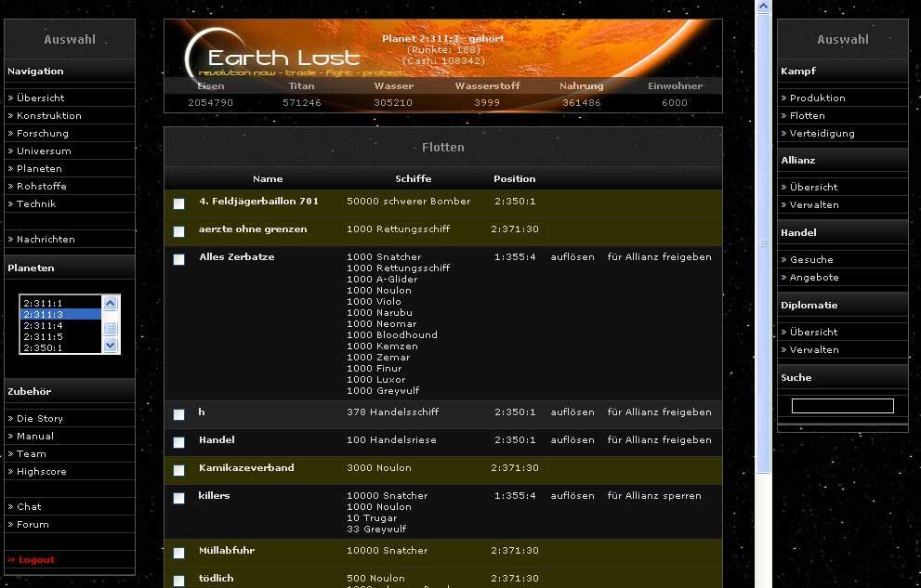Open the Technik page
The image size is (921, 588).
tap(36, 203)
